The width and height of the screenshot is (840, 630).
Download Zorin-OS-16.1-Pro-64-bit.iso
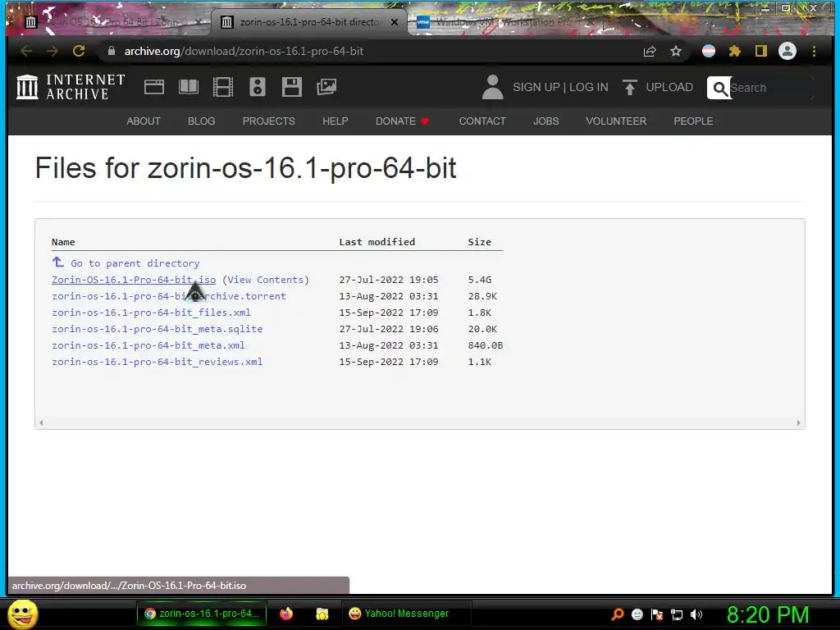134,280
